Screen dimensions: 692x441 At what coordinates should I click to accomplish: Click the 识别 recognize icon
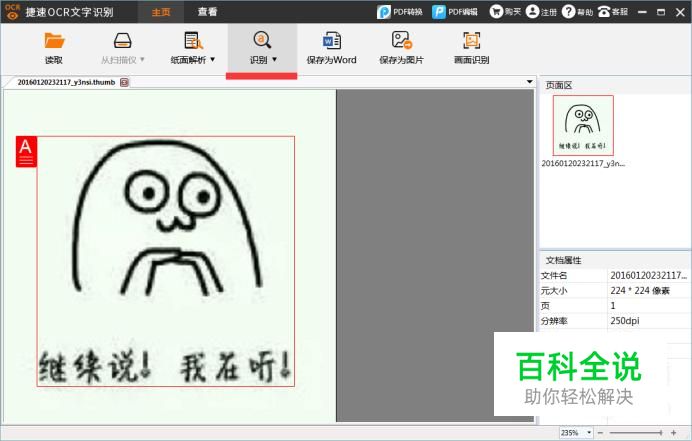coord(262,40)
